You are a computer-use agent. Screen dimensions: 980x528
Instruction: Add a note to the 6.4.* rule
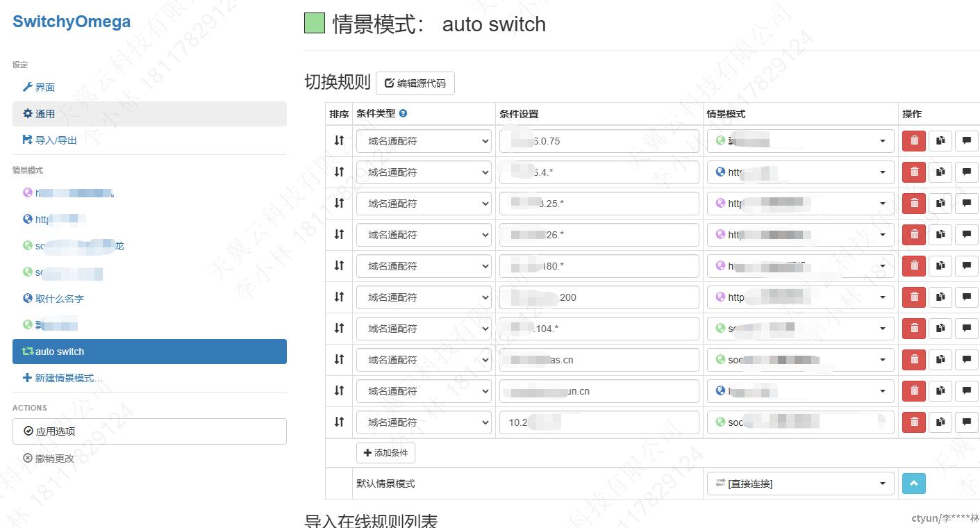(966, 172)
